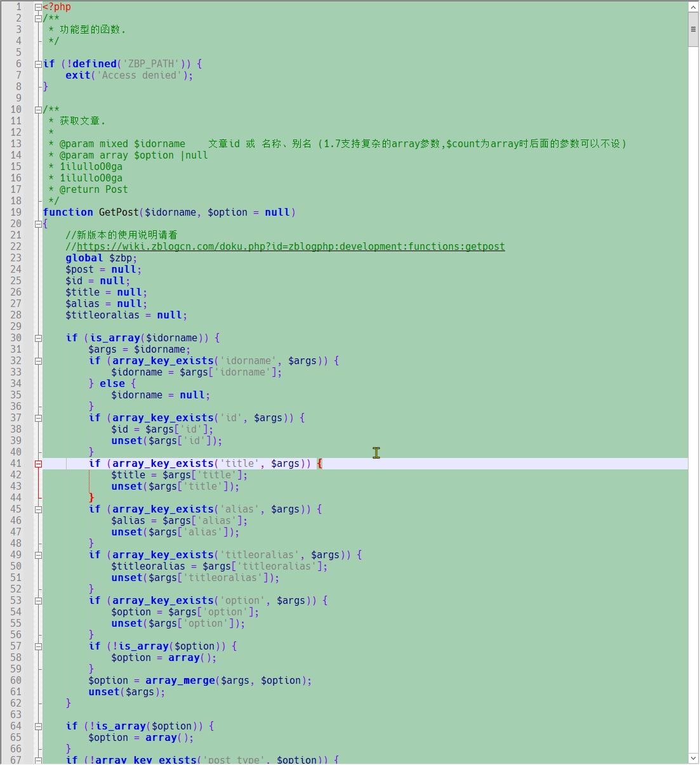Click 'unset($args);' on line 61
Image resolution: width=700 pixels, height=765 pixels.
tap(127, 692)
